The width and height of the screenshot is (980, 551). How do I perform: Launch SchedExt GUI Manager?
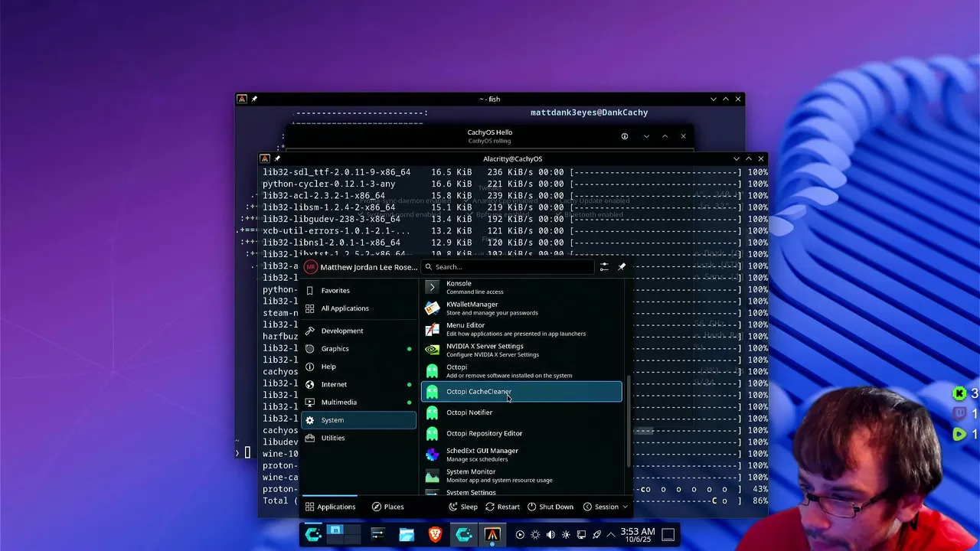[x=521, y=455]
